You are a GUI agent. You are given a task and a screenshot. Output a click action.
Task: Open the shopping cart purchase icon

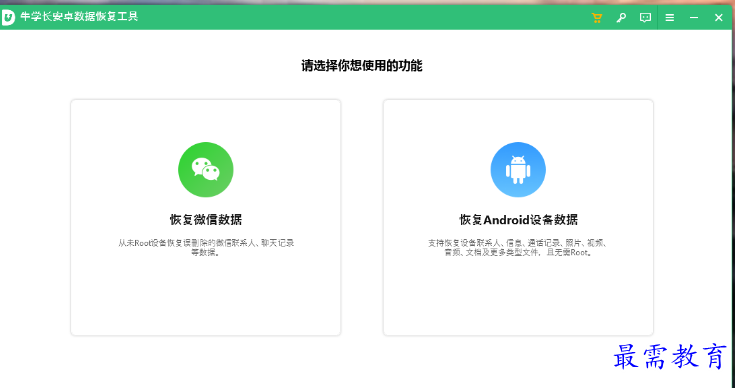coord(597,18)
